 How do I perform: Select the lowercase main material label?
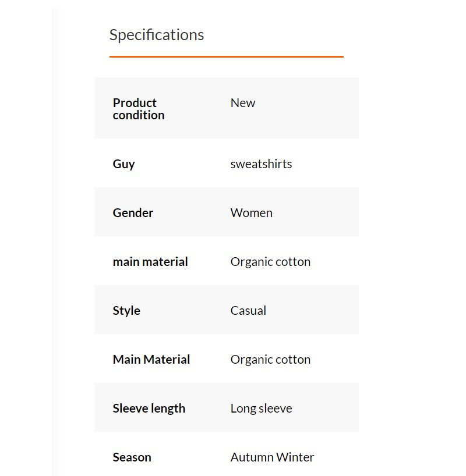click(150, 262)
